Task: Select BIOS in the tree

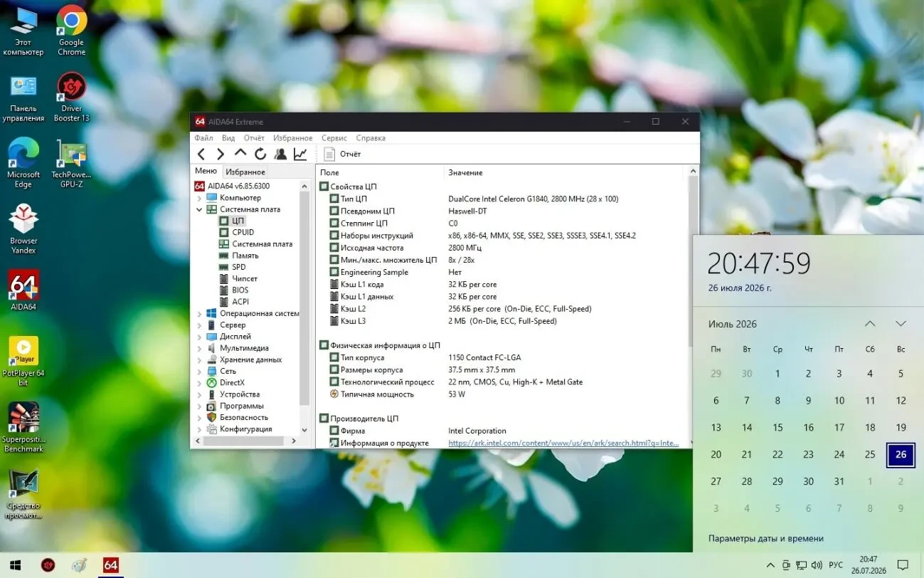Action: point(240,290)
